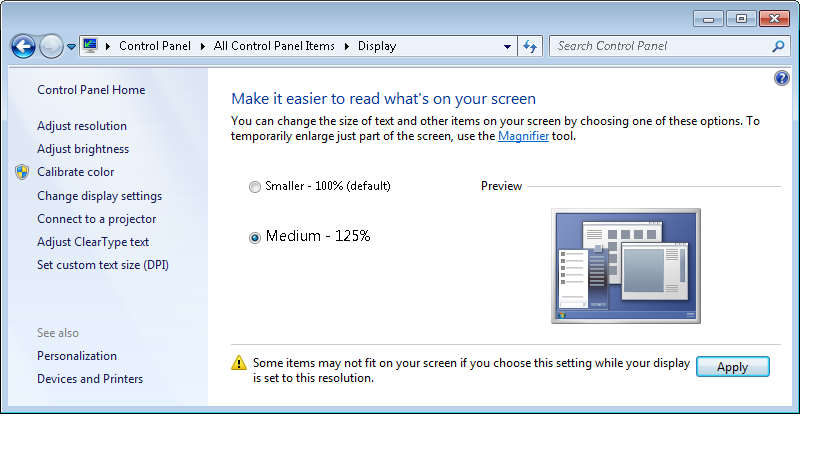Apply the text size setting
Image resolution: width=819 pixels, height=460 pixels.
[732, 367]
